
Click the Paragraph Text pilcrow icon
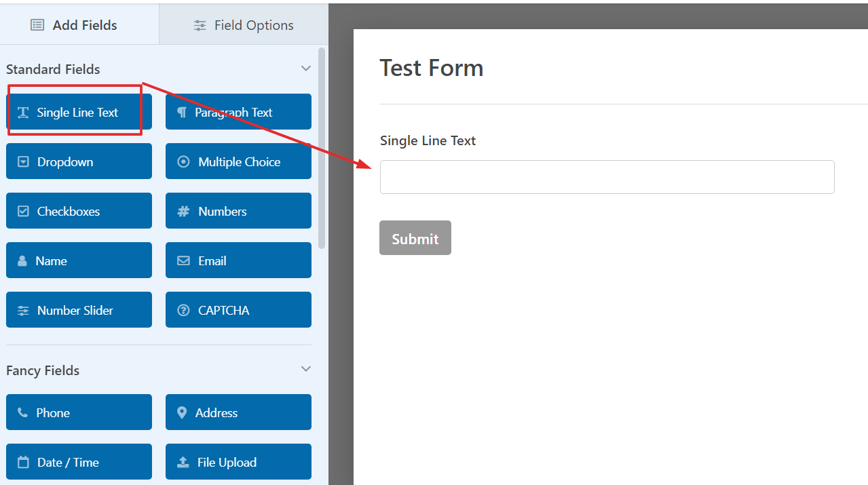click(x=182, y=111)
